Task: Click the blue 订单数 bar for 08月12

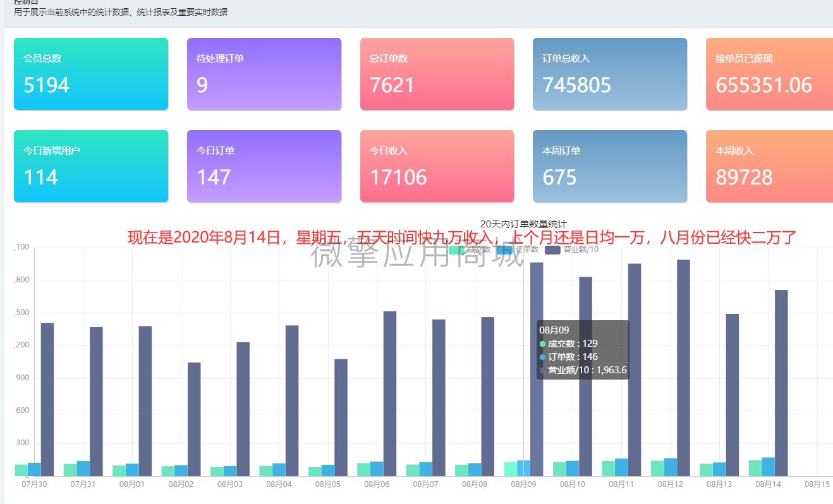Action: coord(670,467)
